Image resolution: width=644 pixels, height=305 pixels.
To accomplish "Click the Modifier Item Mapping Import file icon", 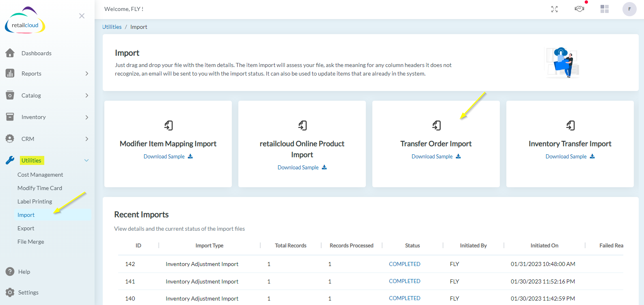I will coord(169,125).
